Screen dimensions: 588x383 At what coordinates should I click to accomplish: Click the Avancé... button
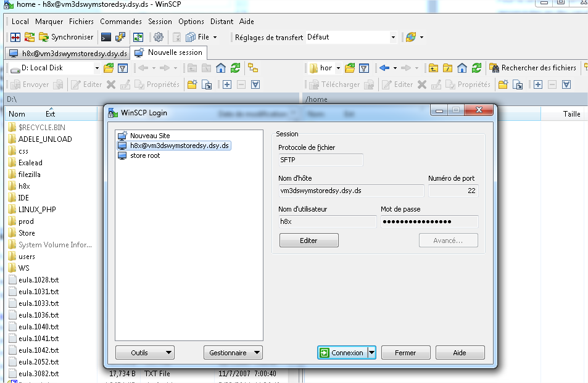(x=448, y=240)
